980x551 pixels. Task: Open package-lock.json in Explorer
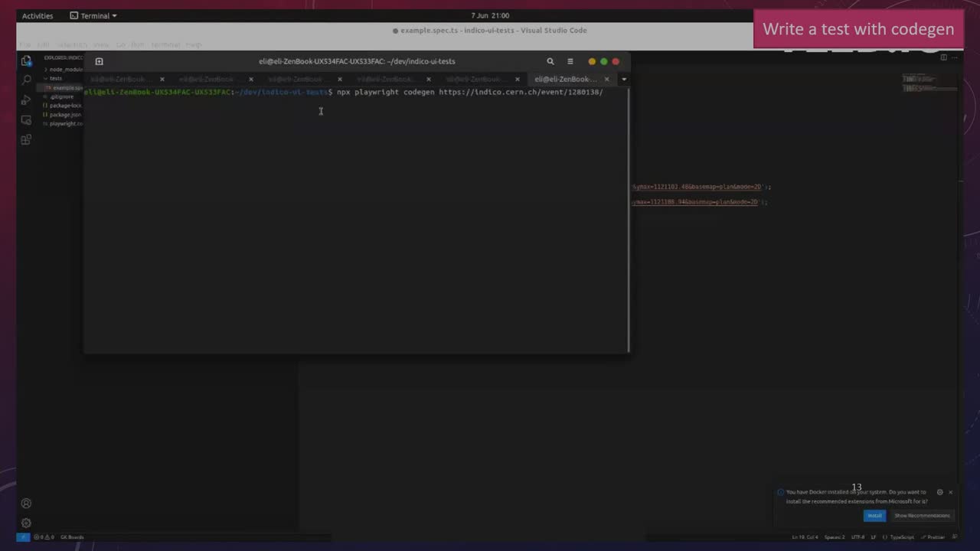point(64,106)
